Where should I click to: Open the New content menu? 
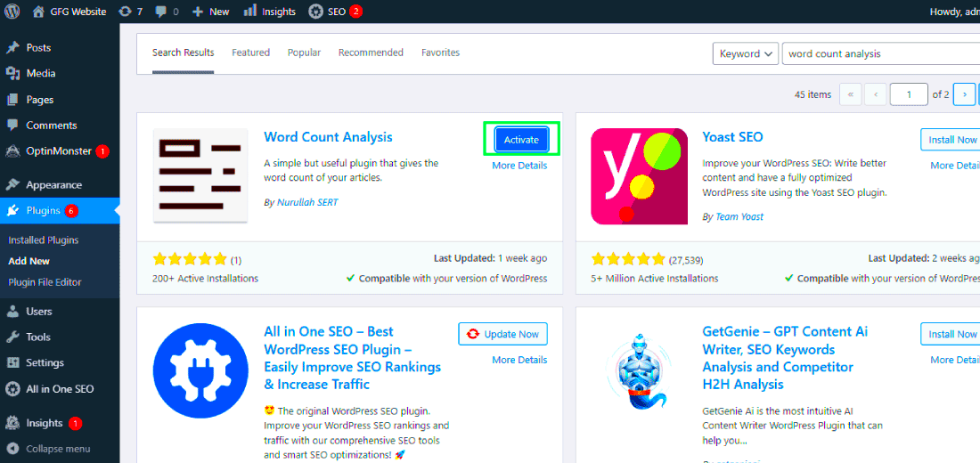click(210, 12)
